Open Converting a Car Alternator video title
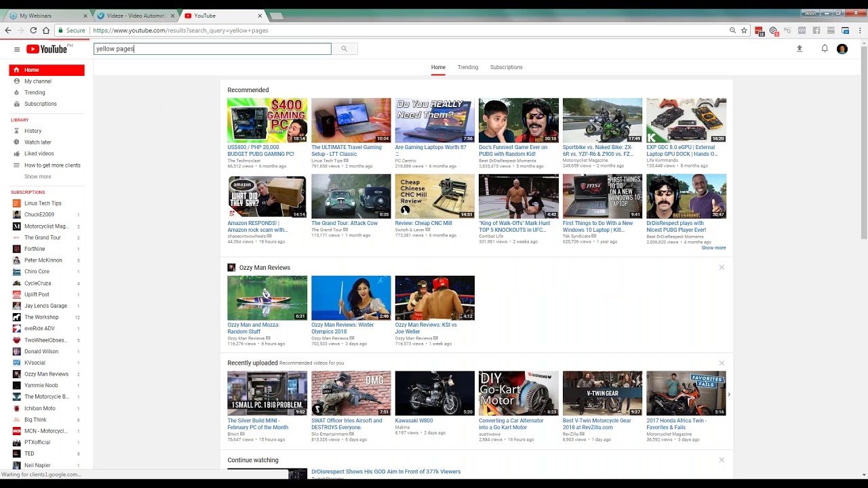Viewport: 868px width, 488px height. [x=513, y=424]
